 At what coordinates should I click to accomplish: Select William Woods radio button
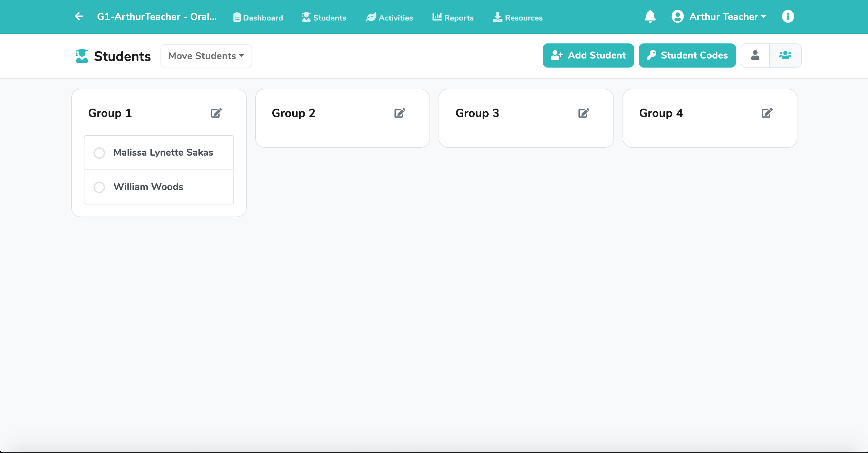pyautogui.click(x=99, y=187)
